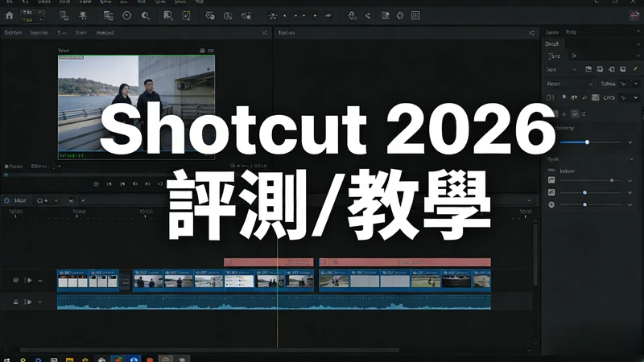
Task: Toggle the lock on the audio track
Action: coord(17,302)
